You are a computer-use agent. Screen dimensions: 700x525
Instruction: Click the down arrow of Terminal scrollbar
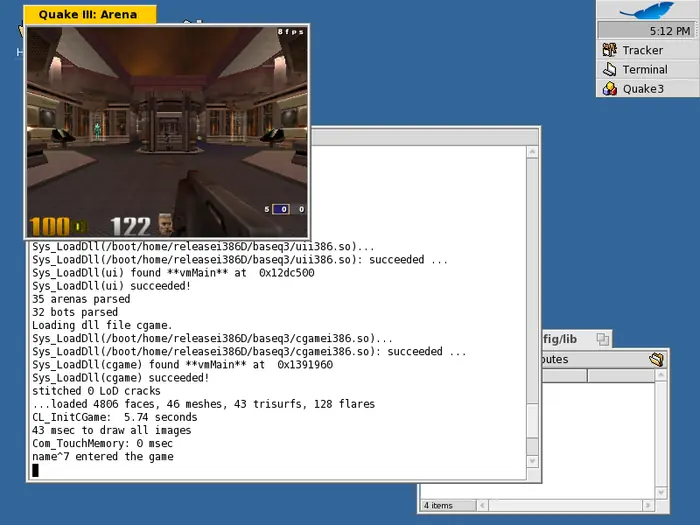pyautogui.click(x=532, y=461)
